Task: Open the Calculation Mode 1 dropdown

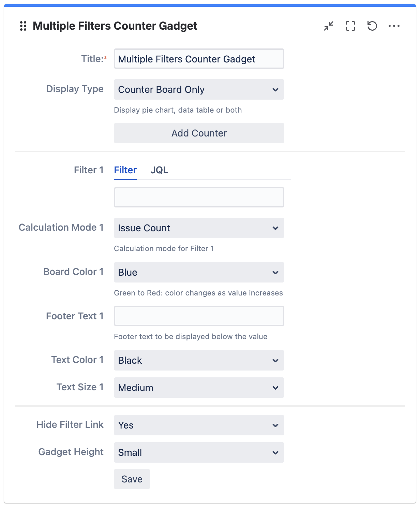Action: point(199,228)
